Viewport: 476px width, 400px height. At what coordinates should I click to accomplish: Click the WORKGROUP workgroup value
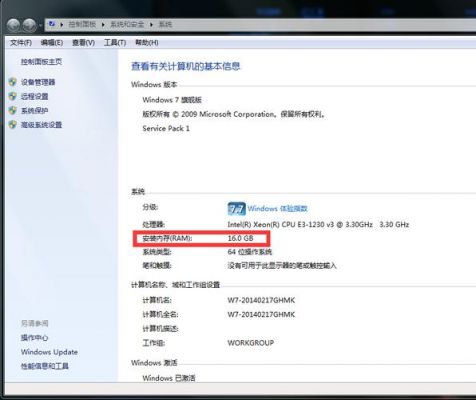251,343
